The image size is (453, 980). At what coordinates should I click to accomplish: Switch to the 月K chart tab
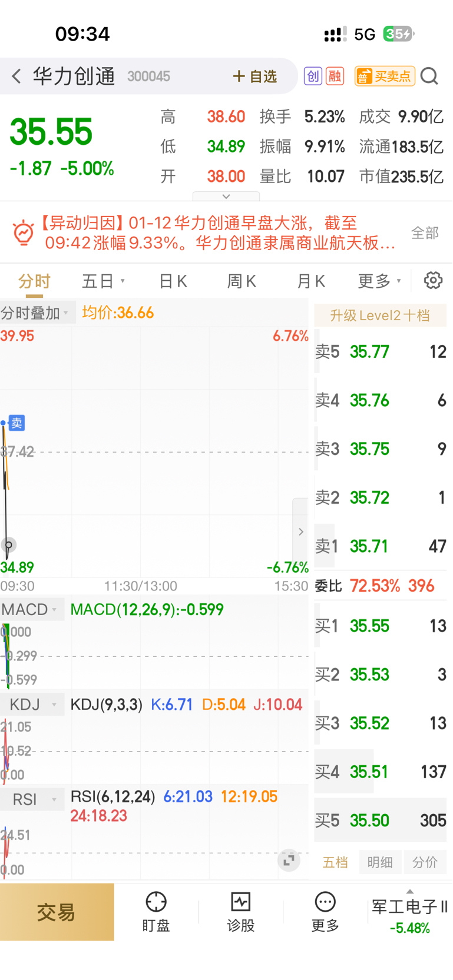tap(311, 281)
